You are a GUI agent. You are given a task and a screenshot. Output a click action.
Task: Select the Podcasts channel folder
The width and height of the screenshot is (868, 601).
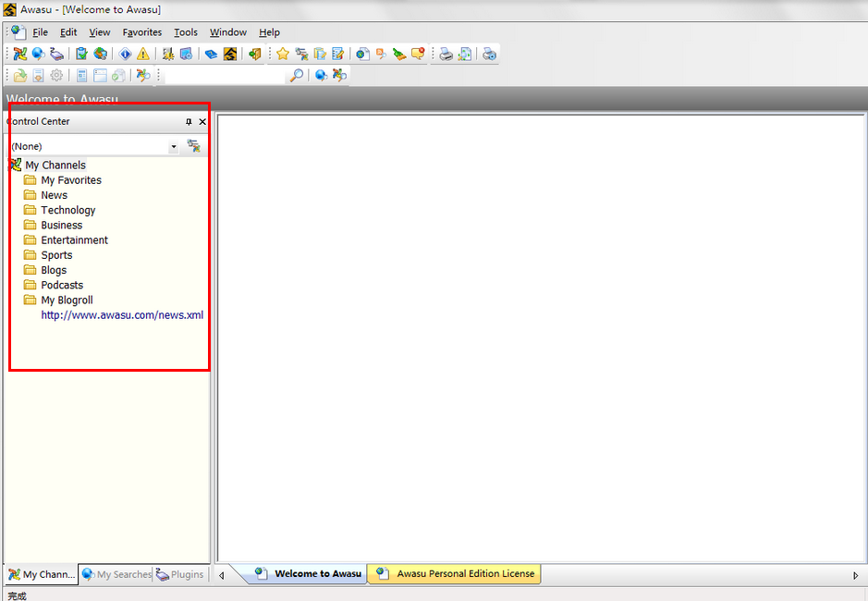pyautogui.click(x=61, y=285)
